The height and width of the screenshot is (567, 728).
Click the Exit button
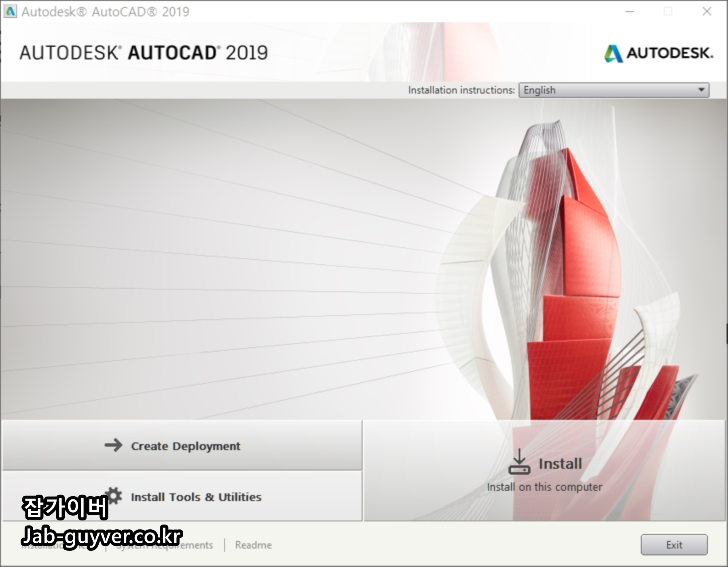coord(674,545)
